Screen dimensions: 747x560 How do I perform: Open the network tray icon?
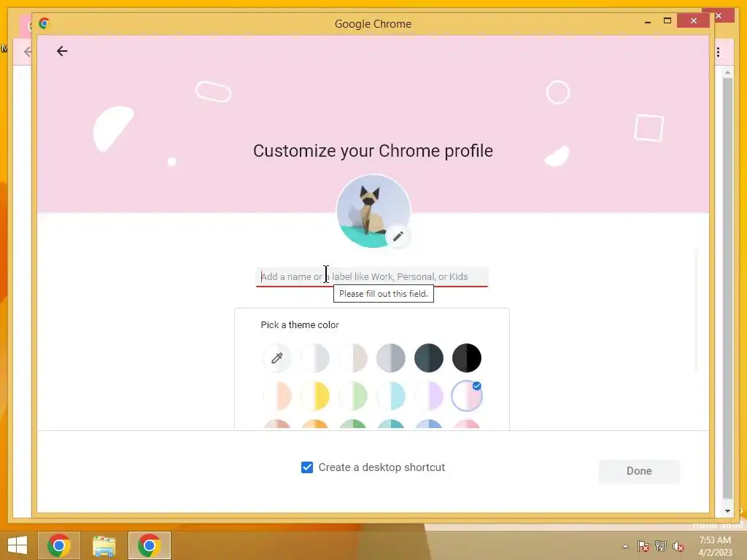(661, 546)
